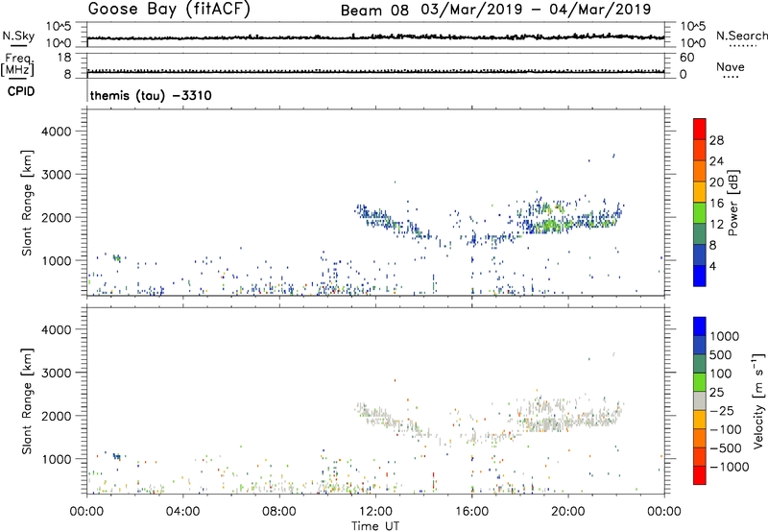The width and height of the screenshot is (768, 532).
Task: Click the 28 label on the Power color bar
Action: (x=716, y=140)
